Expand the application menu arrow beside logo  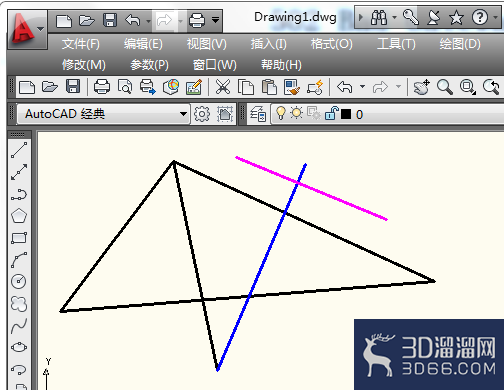[x=41, y=29]
